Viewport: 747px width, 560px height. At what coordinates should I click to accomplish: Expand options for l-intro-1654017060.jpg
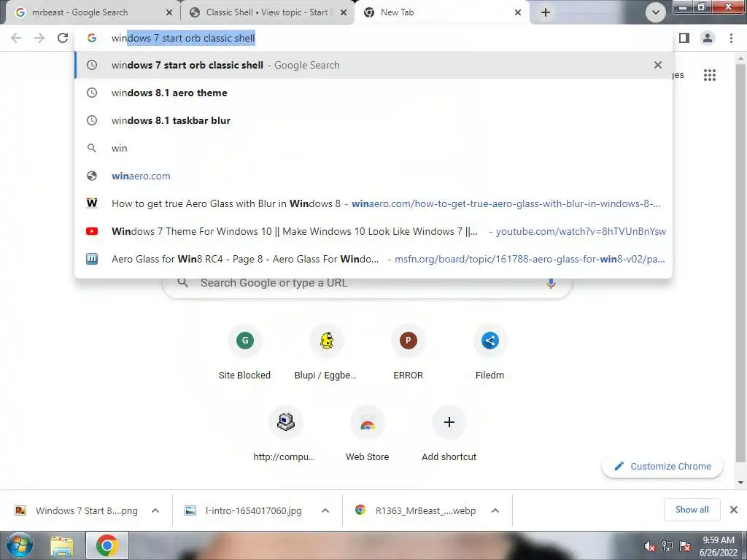pyautogui.click(x=325, y=510)
